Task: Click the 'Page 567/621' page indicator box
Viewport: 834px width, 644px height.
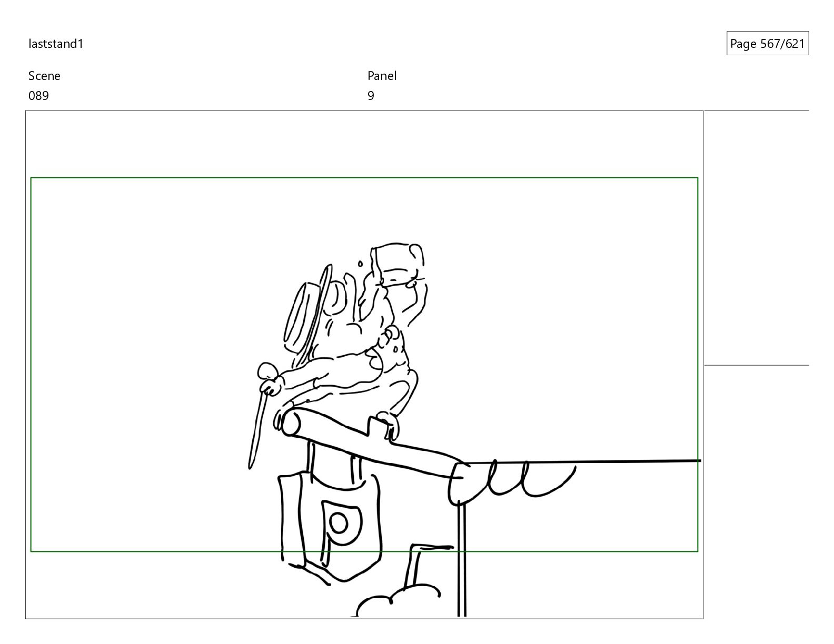Action: 767,44
